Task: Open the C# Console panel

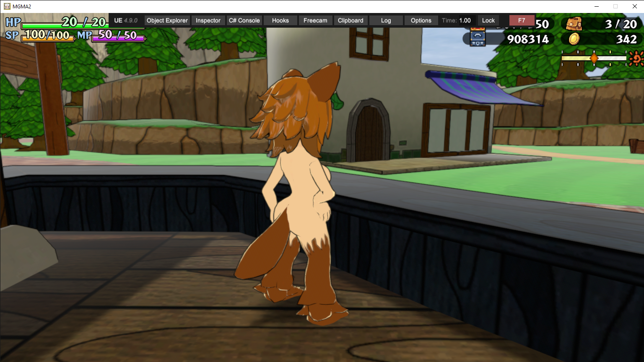Action: (x=244, y=21)
